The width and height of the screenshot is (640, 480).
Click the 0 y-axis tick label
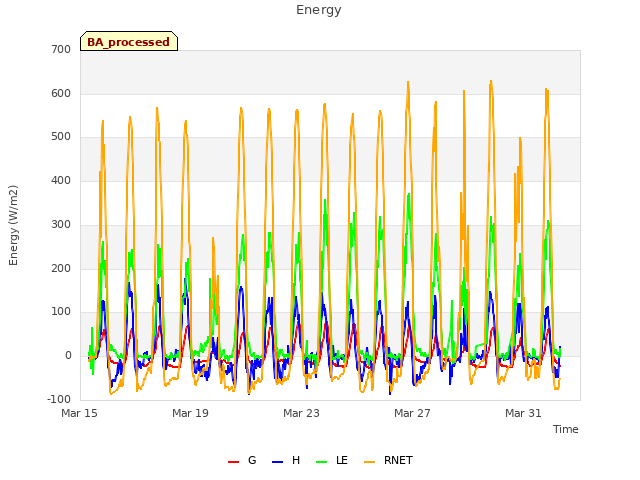pos(68,356)
